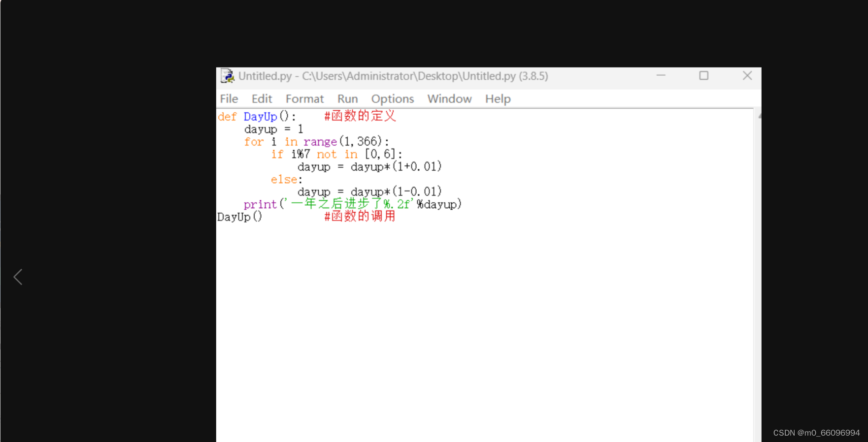Open the File menu
This screenshot has height=442, width=868.
tap(229, 99)
